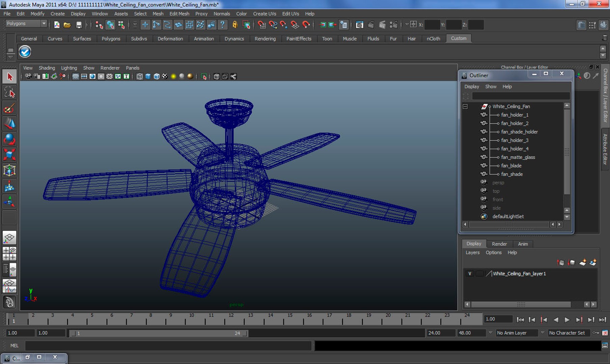Open Show menu in Outliner window
The width and height of the screenshot is (610, 364).
(491, 87)
